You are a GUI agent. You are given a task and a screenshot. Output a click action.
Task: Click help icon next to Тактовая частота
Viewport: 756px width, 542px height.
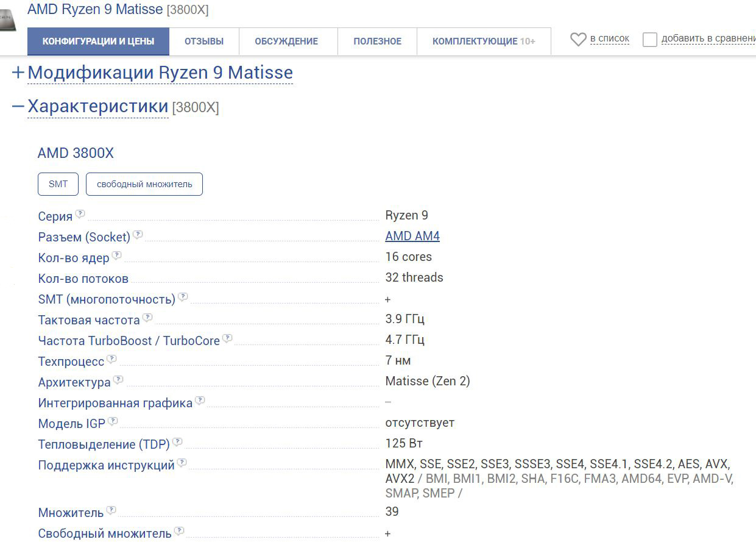coord(147,318)
